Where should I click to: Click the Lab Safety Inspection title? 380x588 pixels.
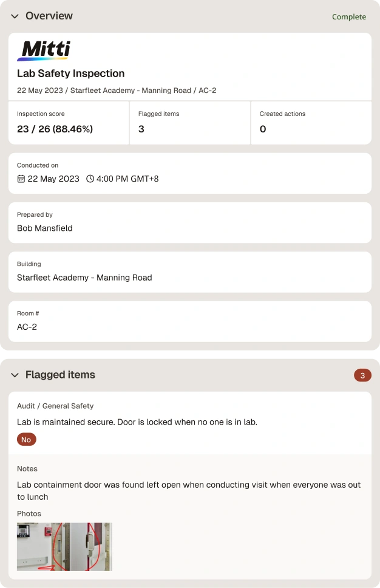(x=71, y=73)
